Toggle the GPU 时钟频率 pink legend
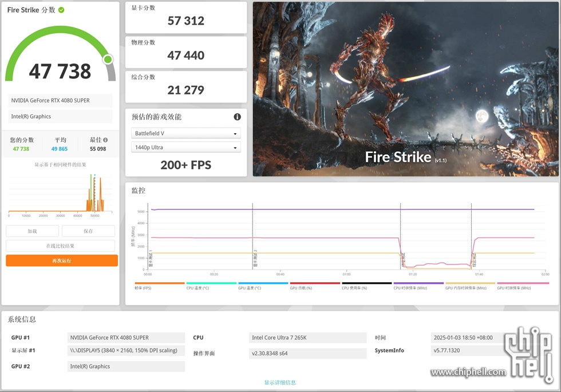This screenshot has width=561, height=392. point(523,283)
